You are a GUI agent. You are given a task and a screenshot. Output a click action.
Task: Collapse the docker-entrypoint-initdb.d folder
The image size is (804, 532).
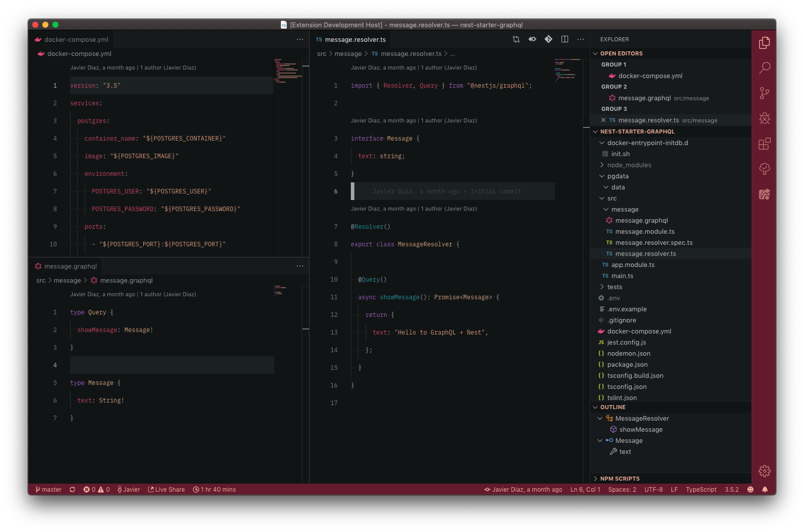671,143
